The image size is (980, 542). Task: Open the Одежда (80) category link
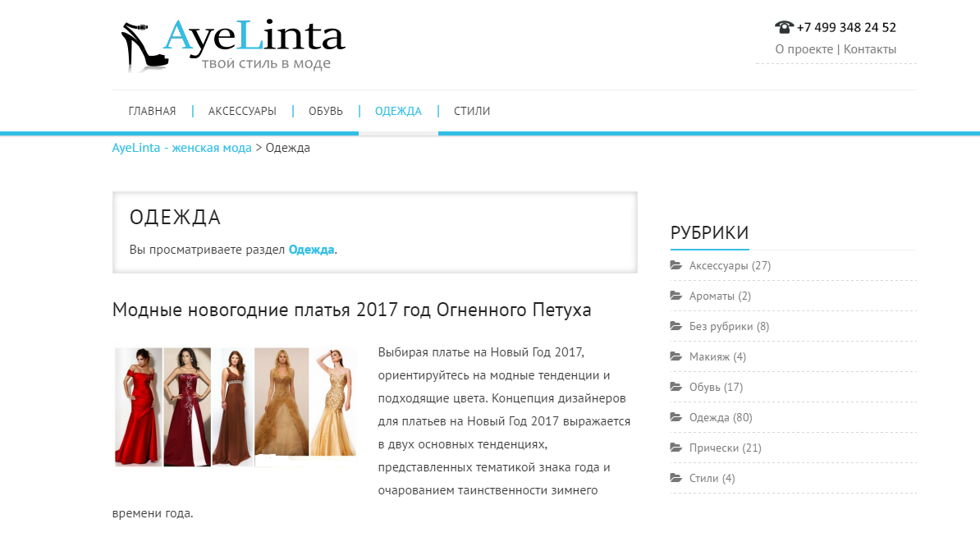click(721, 418)
